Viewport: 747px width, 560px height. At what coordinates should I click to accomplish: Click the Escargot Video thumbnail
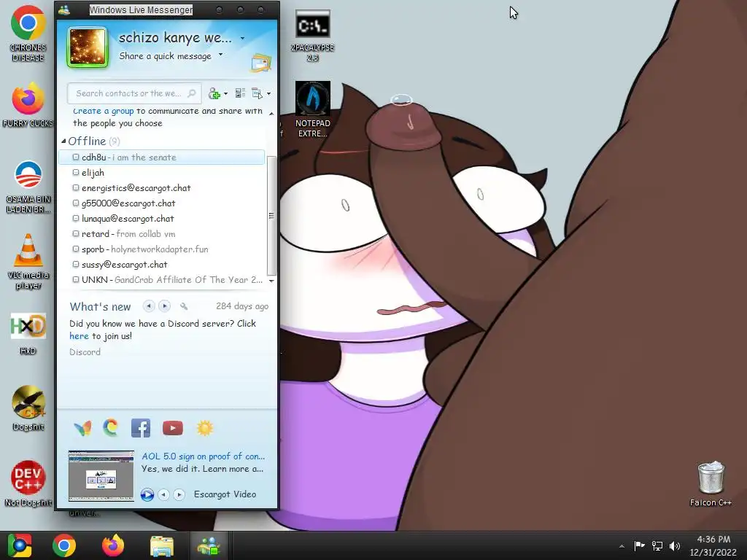101,475
